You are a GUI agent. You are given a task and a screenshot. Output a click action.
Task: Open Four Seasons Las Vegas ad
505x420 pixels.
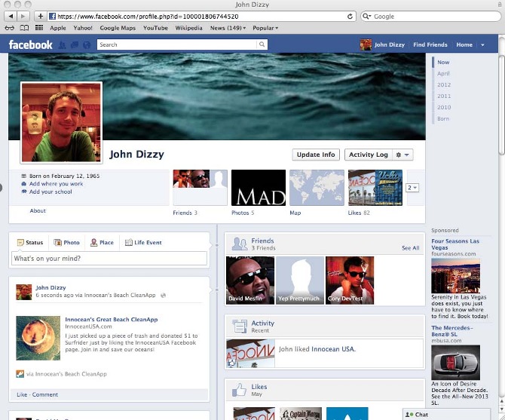[455, 244]
